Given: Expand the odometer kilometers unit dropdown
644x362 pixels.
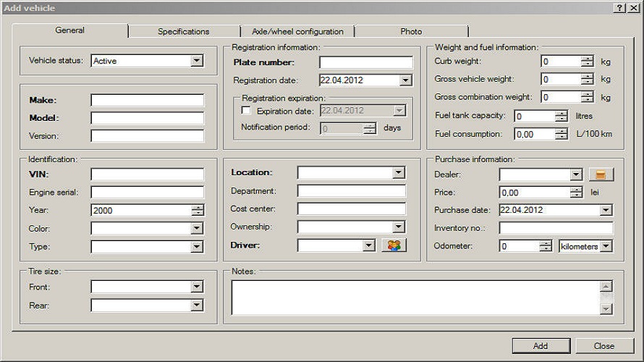Looking at the screenshot, I should tap(606, 246).
